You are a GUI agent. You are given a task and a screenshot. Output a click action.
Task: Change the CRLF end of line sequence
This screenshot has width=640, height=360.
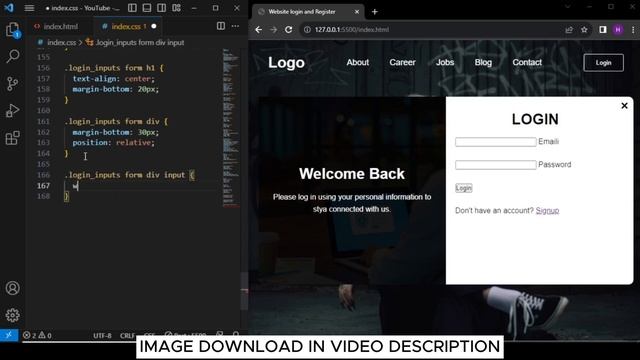click(x=127, y=336)
